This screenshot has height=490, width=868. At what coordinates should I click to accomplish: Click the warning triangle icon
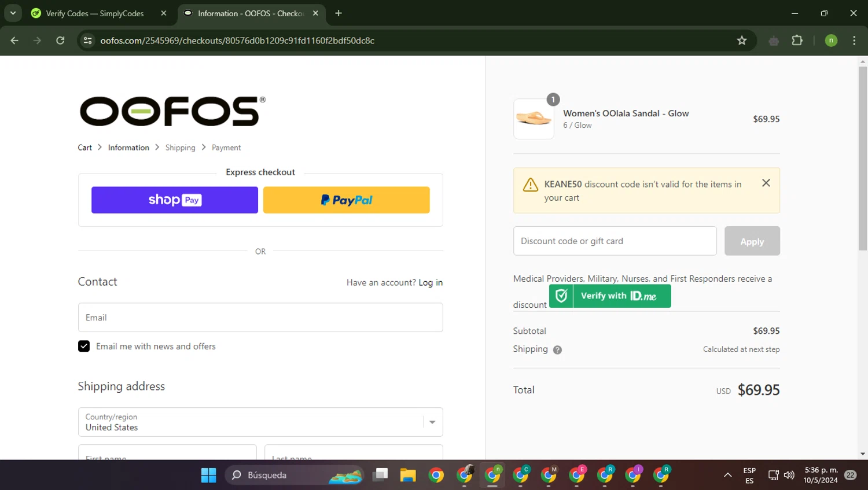coord(531,185)
